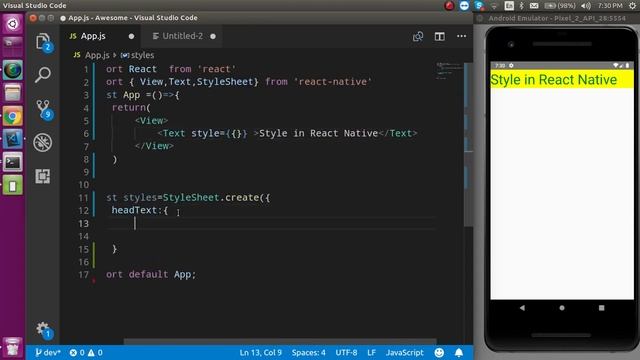Tap the yellow 'Style in React Native' heading in emulator
Screen dimensions: 640x360
[562, 80]
